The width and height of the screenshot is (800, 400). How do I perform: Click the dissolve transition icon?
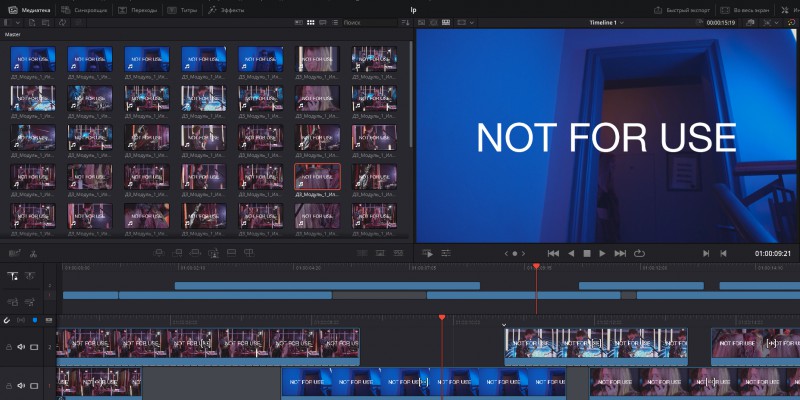pos(380,253)
